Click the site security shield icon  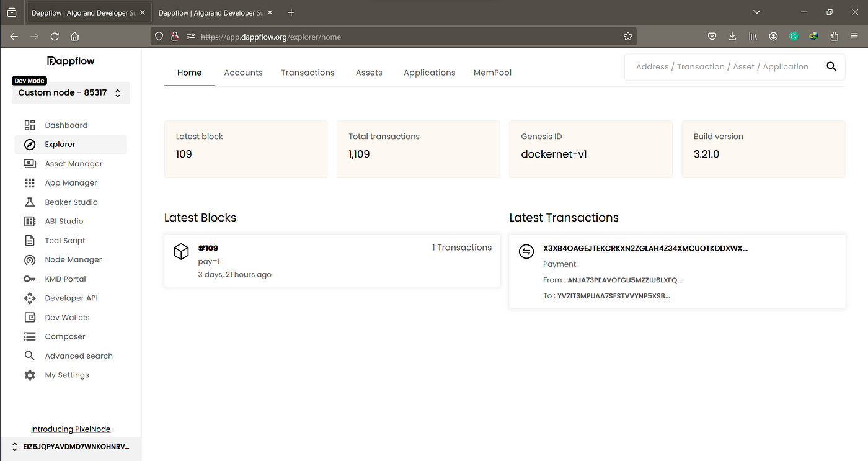tap(159, 37)
